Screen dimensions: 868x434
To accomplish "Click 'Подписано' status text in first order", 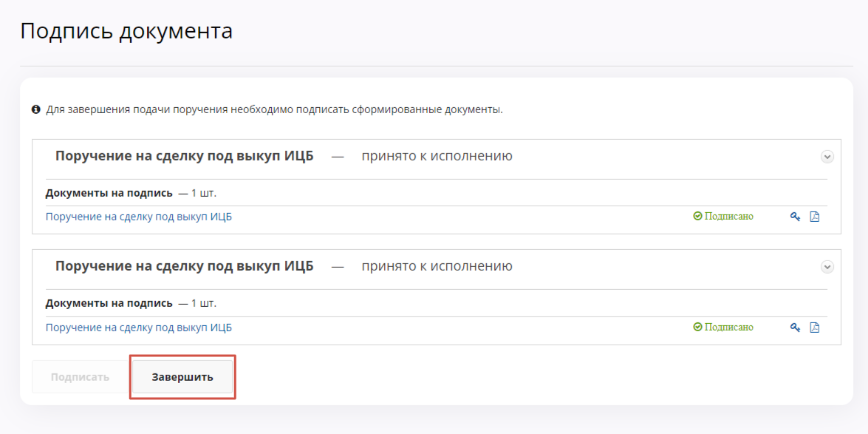I will (728, 217).
